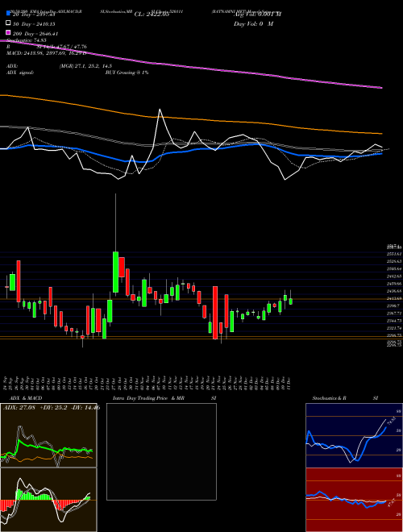Click the 'Stochastics: 74.83' reading
403x532 pixels.
pos(27,40)
